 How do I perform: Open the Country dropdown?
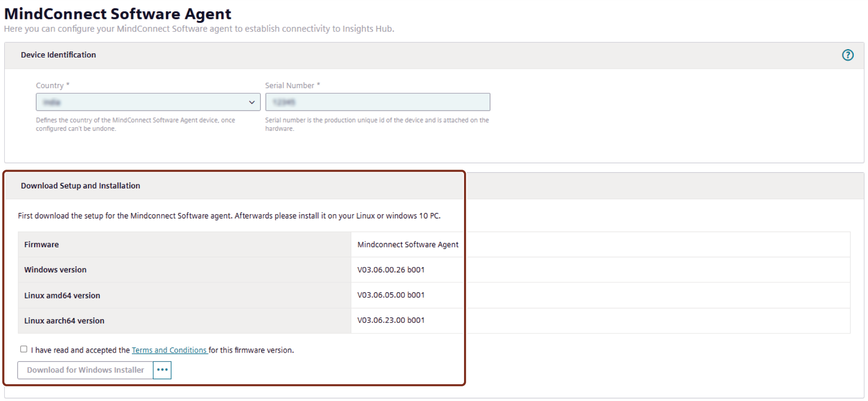click(x=148, y=102)
